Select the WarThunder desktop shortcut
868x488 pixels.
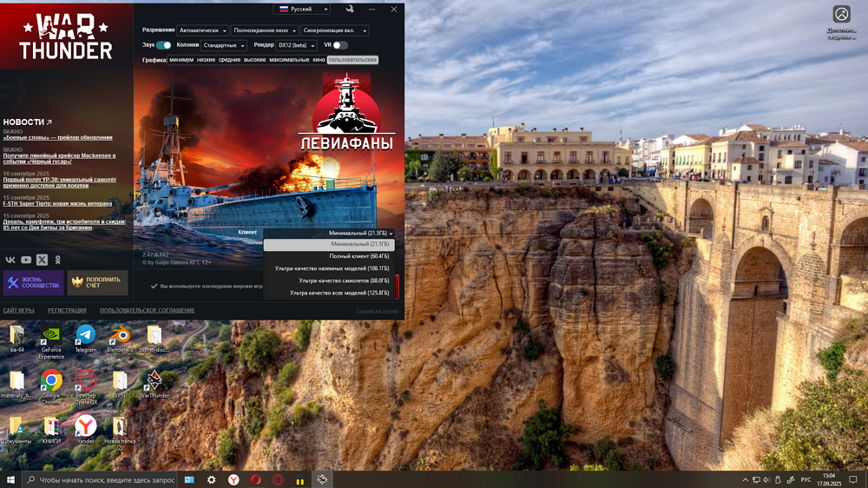click(x=154, y=384)
